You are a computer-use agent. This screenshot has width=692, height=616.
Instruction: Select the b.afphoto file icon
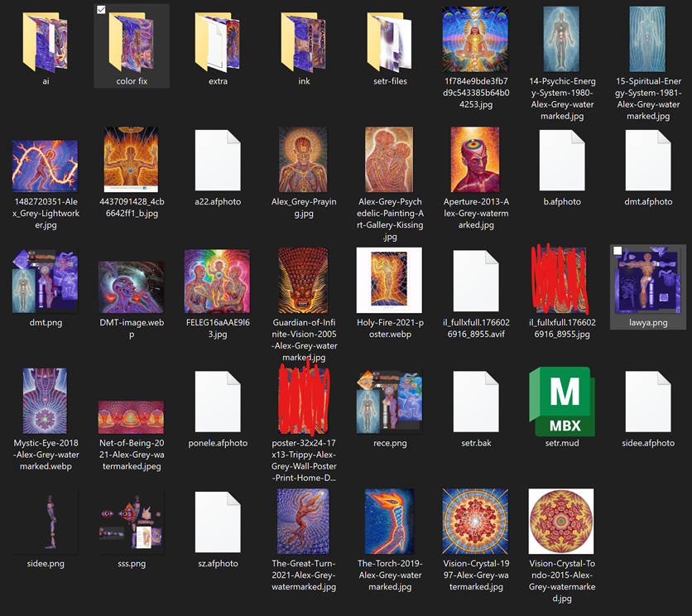tap(562, 160)
